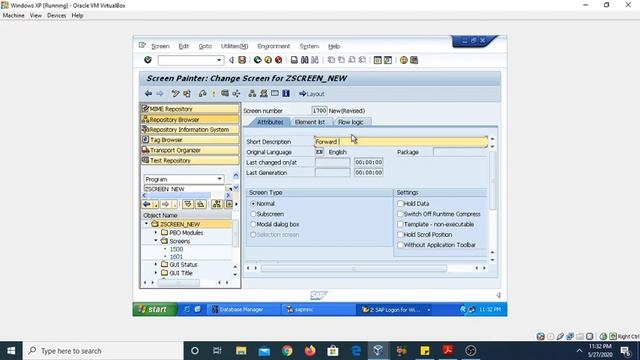Screen dimensions: 640x360
Task: Click the Fullscreen on/off icon
Action: click(x=275, y=93)
